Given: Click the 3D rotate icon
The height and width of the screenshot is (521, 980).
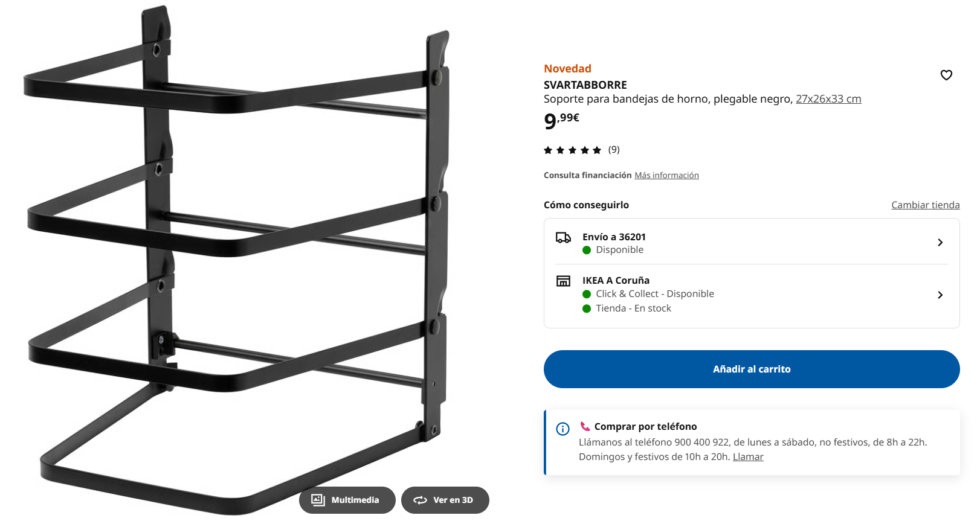Looking at the screenshot, I should [420, 500].
